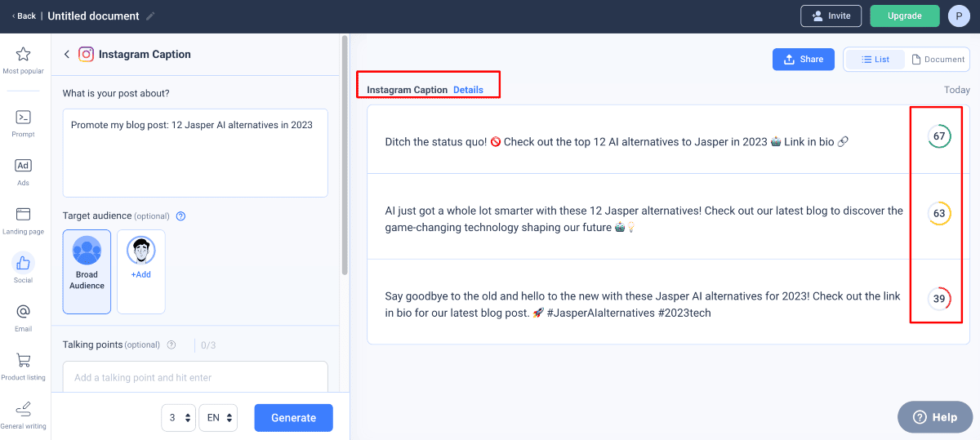Screen dimensions: 980x440
Task: Click the score 67 circular indicator
Action: [x=939, y=136]
